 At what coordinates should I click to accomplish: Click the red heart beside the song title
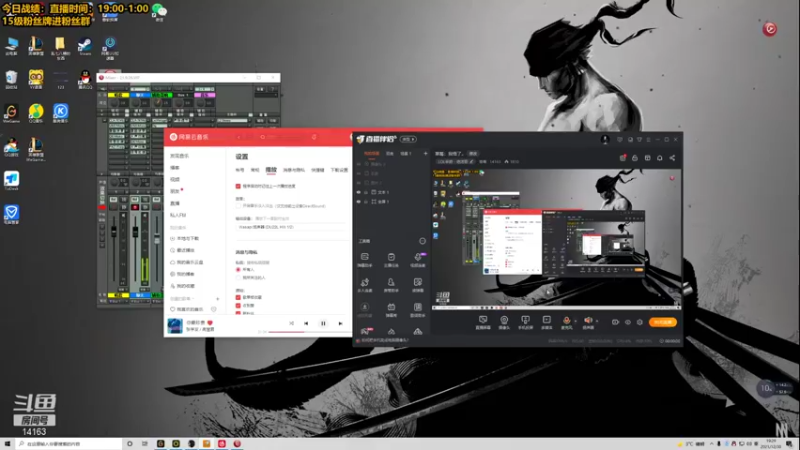click(x=210, y=323)
